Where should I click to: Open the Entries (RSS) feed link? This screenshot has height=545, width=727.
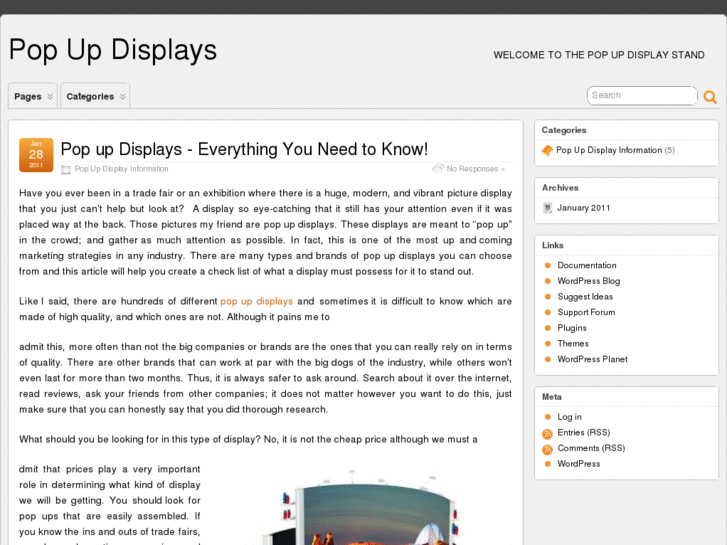click(x=584, y=433)
